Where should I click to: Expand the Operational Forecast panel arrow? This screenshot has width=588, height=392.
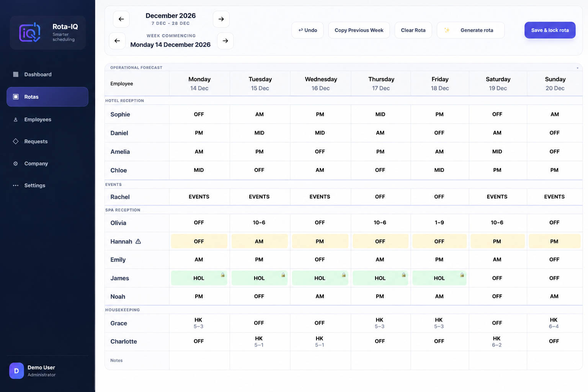tap(577, 68)
